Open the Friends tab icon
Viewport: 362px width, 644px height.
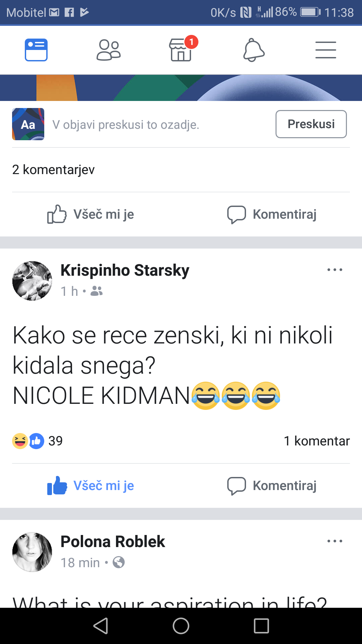click(108, 50)
